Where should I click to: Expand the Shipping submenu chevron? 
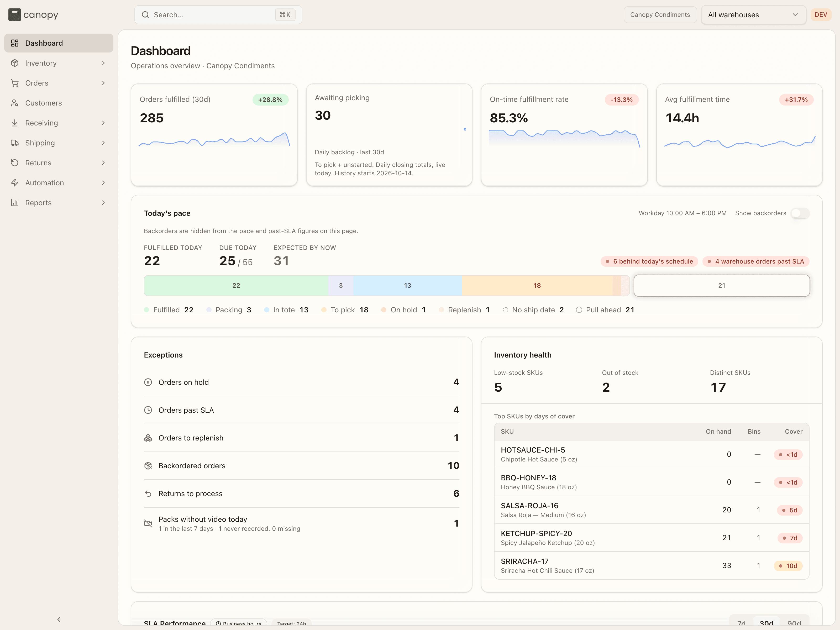tap(103, 143)
